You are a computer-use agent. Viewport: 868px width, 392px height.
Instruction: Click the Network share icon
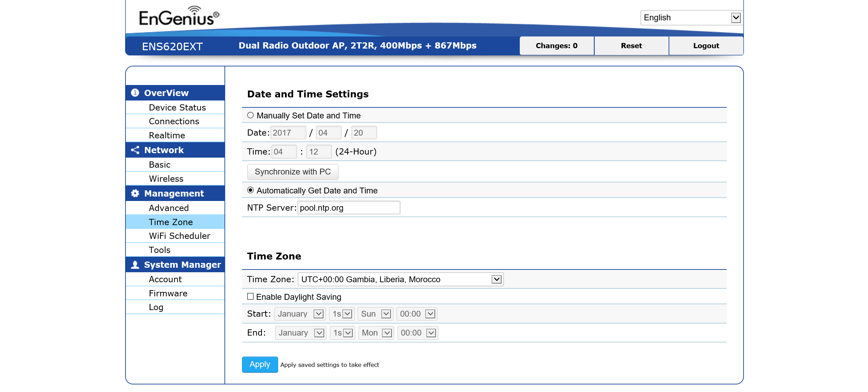pos(135,150)
